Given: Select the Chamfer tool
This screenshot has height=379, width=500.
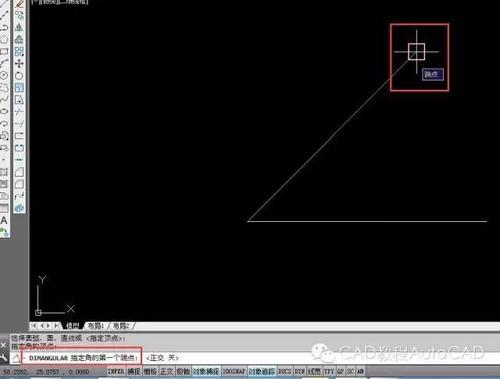Looking at the screenshot, I should point(19,172).
